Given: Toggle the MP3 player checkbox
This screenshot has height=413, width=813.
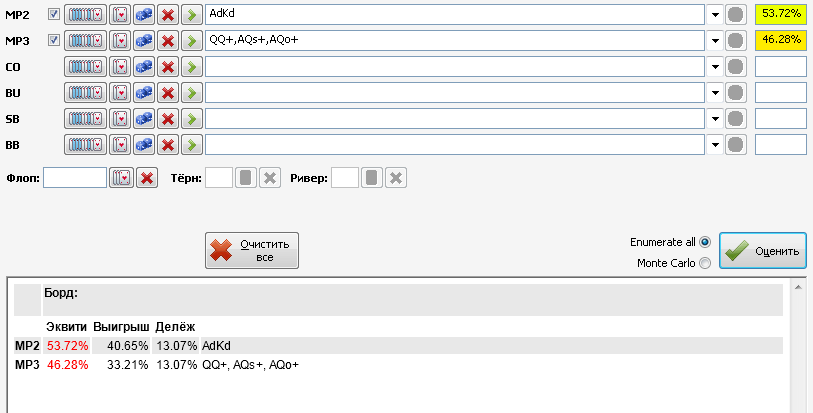Looking at the screenshot, I should coord(53,40).
